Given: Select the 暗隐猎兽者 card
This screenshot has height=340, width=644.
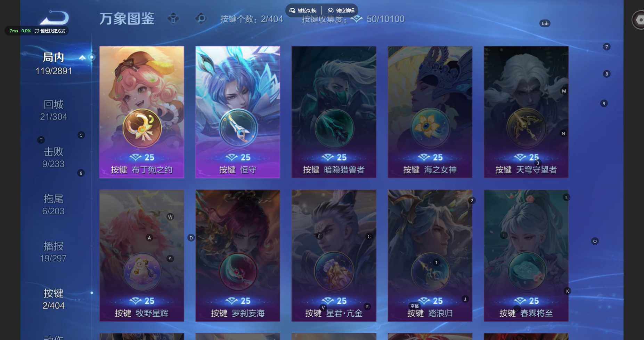Looking at the screenshot, I should pyautogui.click(x=334, y=112).
